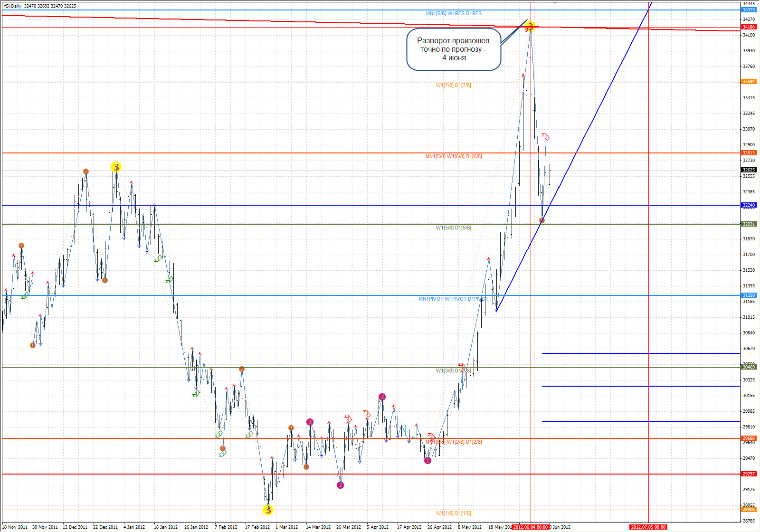This screenshot has width=760, height=532.
Task: Select the Russian callout text box
Action: [454, 49]
